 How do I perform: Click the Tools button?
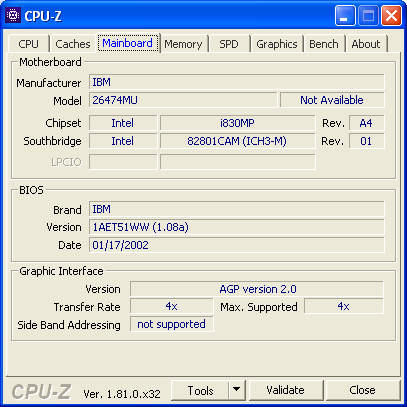pos(200,390)
